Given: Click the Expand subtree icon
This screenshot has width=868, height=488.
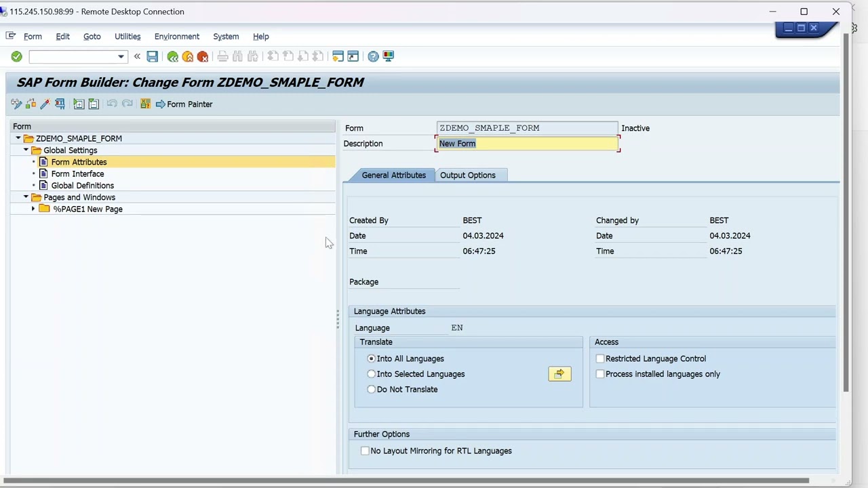Looking at the screenshot, I should (79, 104).
